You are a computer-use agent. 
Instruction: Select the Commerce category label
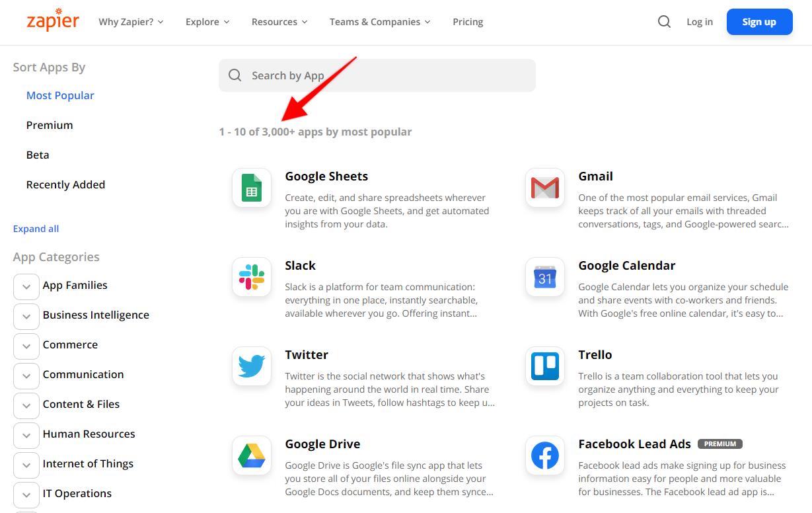(x=70, y=345)
